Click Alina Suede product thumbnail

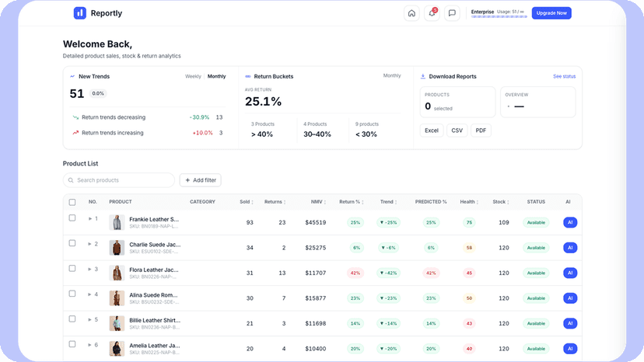(117, 298)
